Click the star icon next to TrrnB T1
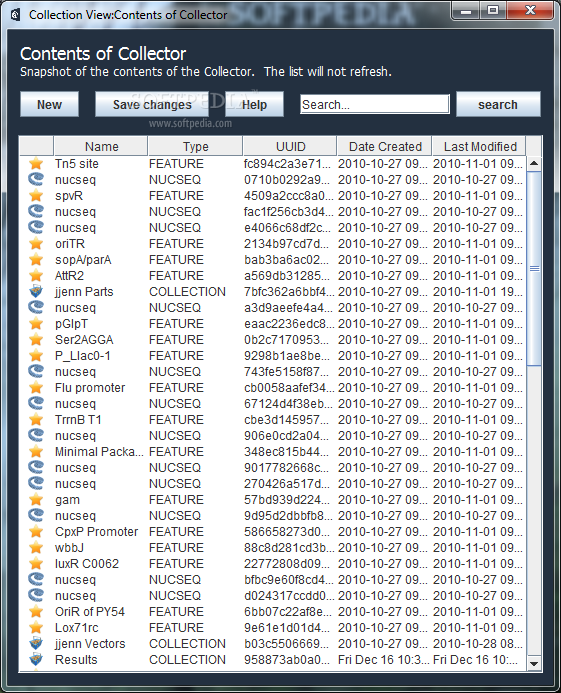Viewport: 561px width, 693px height. [x=36, y=419]
